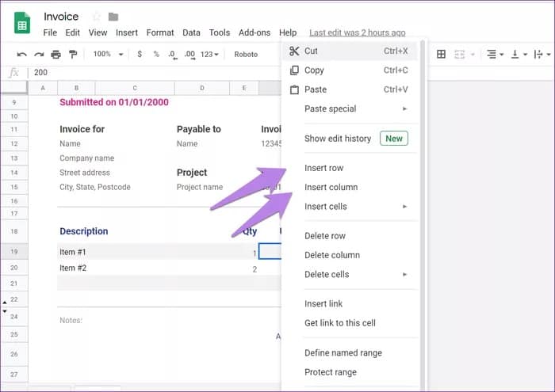Click the move to folder icon
The width and height of the screenshot is (555, 392).
click(113, 17)
